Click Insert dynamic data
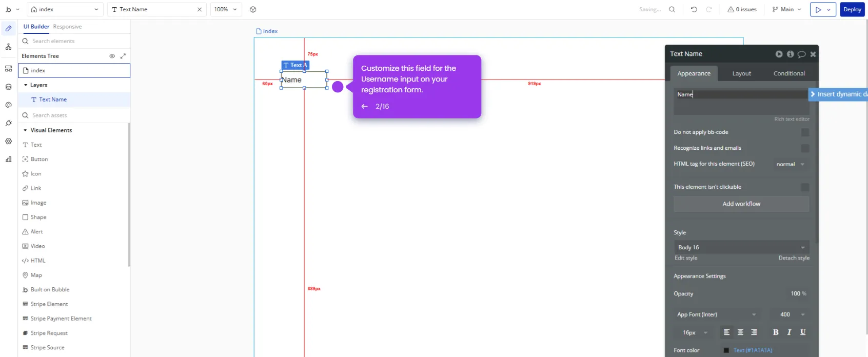Image resolution: width=868 pixels, height=357 pixels. pyautogui.click(x=839, y=94)
